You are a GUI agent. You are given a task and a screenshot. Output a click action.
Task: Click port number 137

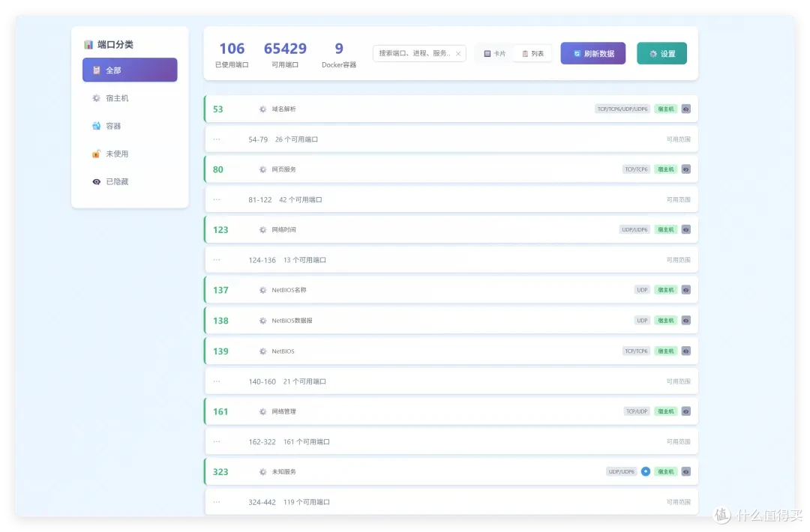220,290
